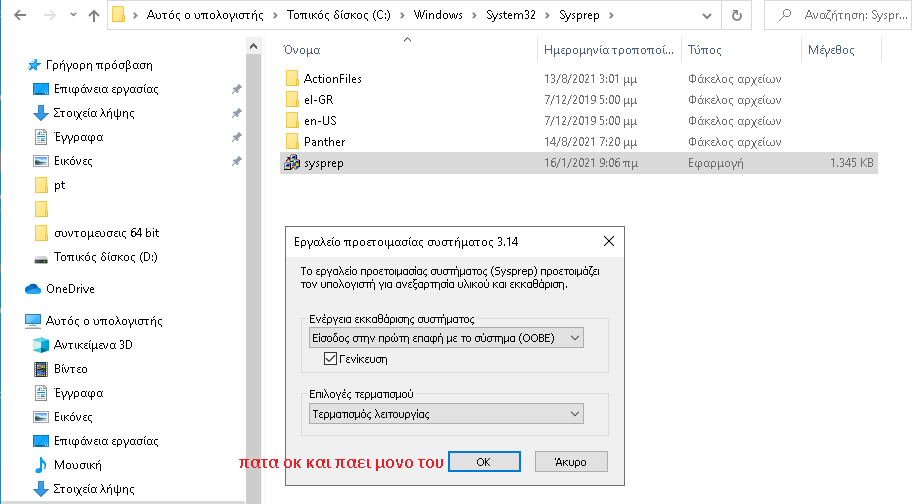Viewport: 916px width, 504px height.
Task: Click the Panther folder icon
Action: 292,142
